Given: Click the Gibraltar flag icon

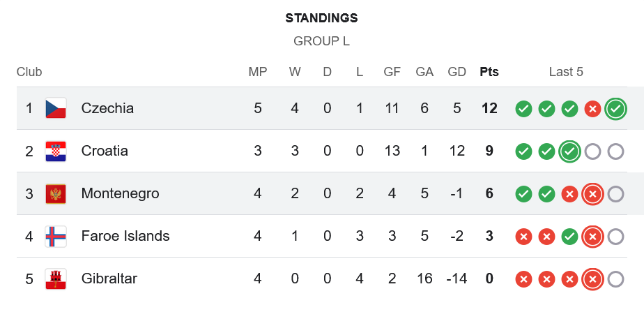Looking at the screenshot, I should [x=55, y=278].
